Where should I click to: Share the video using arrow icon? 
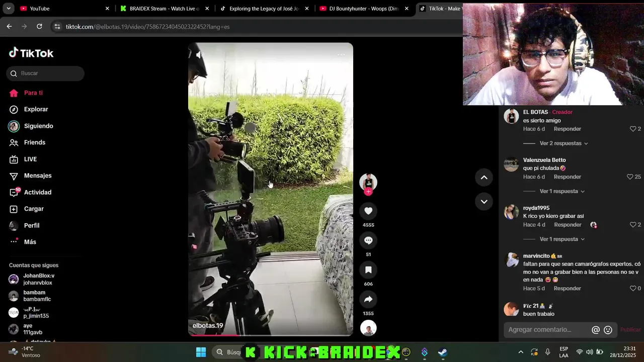(x=368, y=300)
